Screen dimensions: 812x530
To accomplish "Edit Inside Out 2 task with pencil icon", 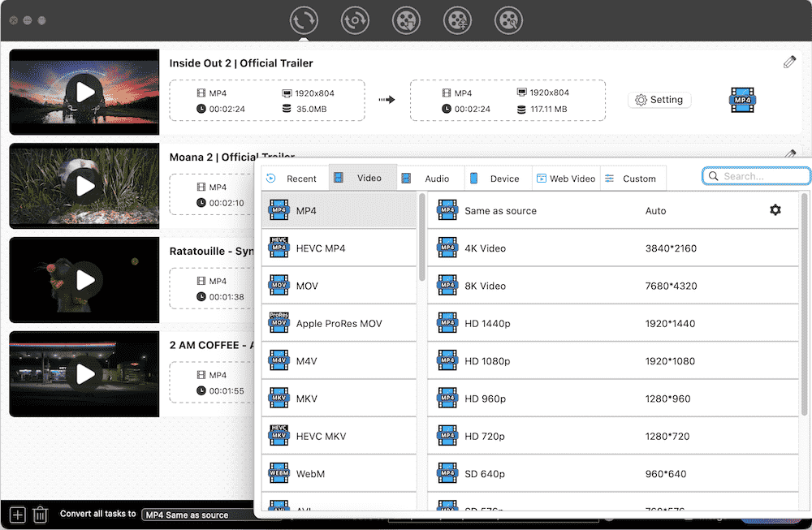I will pos(788,61).
